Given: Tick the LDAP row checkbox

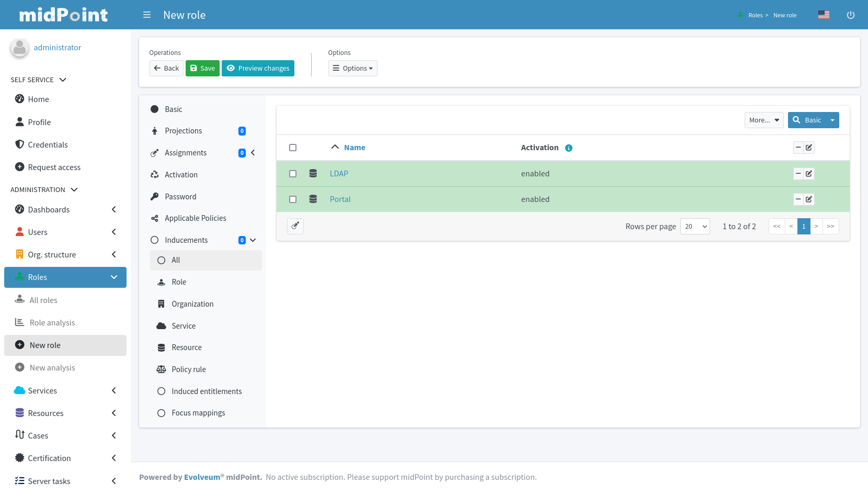Looking at the screenshot, I should [x=293, y=174].
